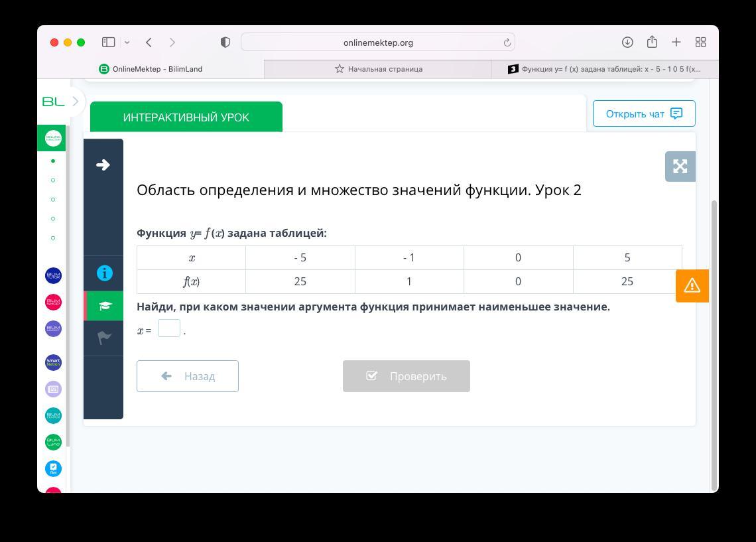Select the ИНТЕРАКТИВНЫЙ УРОК tab
Image resolution: width=756 pixels, height=542 pixels.
point(186,117)
